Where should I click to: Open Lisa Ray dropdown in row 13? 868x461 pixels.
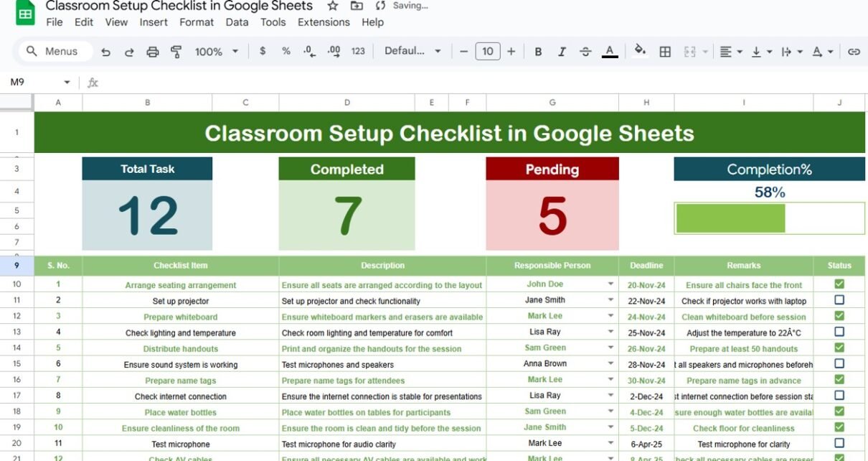[x=610, y=332]
